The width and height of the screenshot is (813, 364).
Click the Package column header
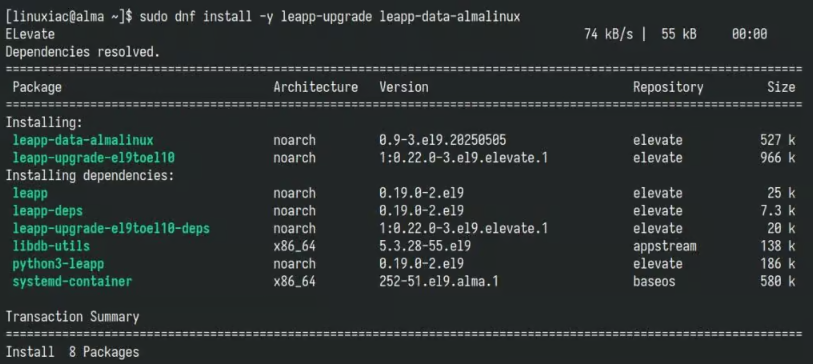pos(37,87)
